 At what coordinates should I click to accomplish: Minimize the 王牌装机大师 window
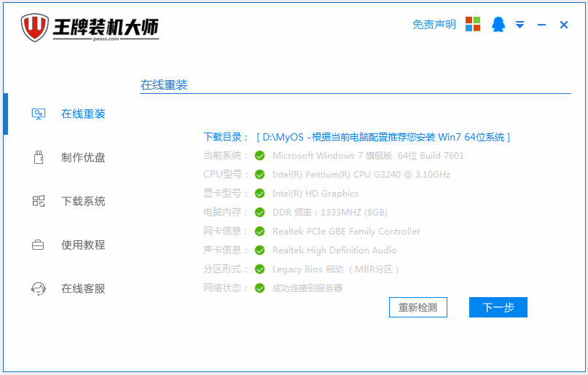[541, 25]
